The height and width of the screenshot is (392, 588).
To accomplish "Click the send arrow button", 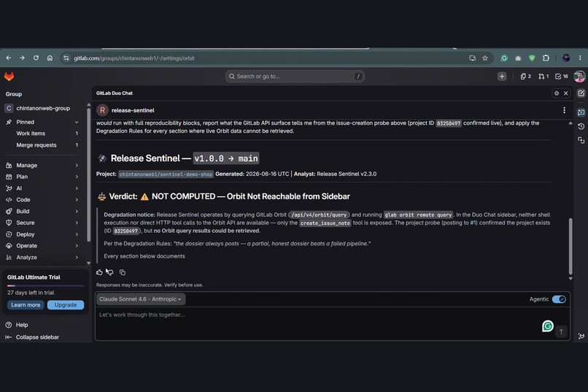I will coord(561,331).
